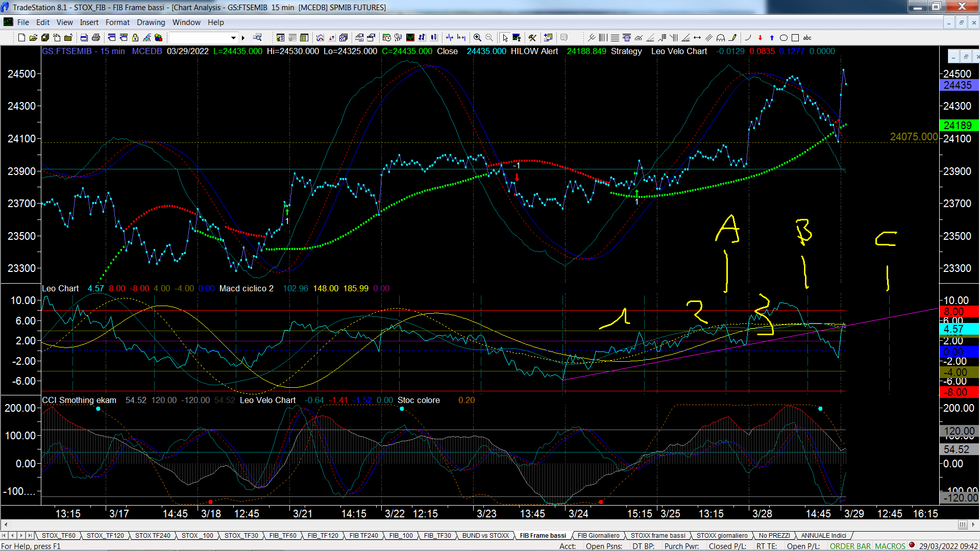Switch to ANNUALE Indici tab
This screenshot has height=551, width=980.
[823, 536]
